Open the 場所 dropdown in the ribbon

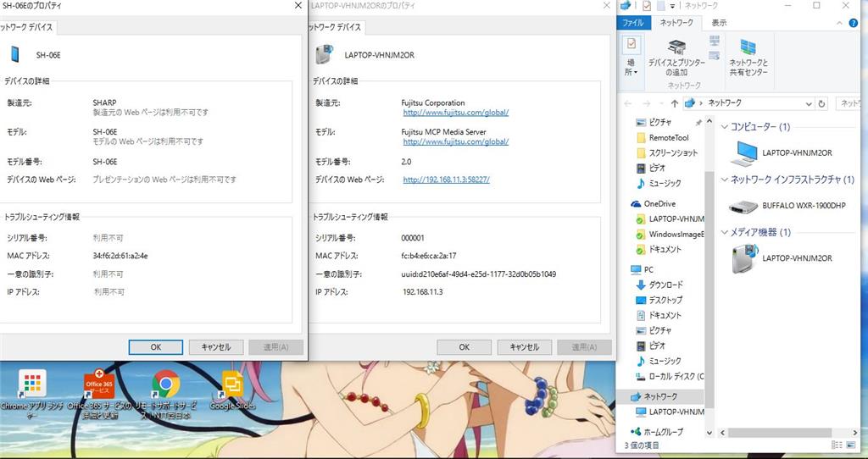[631, 57]
